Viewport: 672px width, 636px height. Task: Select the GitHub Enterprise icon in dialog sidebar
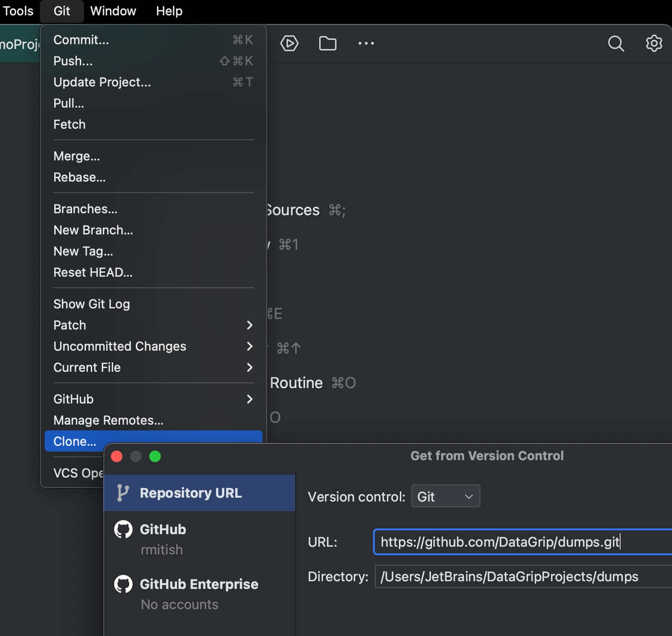point(123,584)
